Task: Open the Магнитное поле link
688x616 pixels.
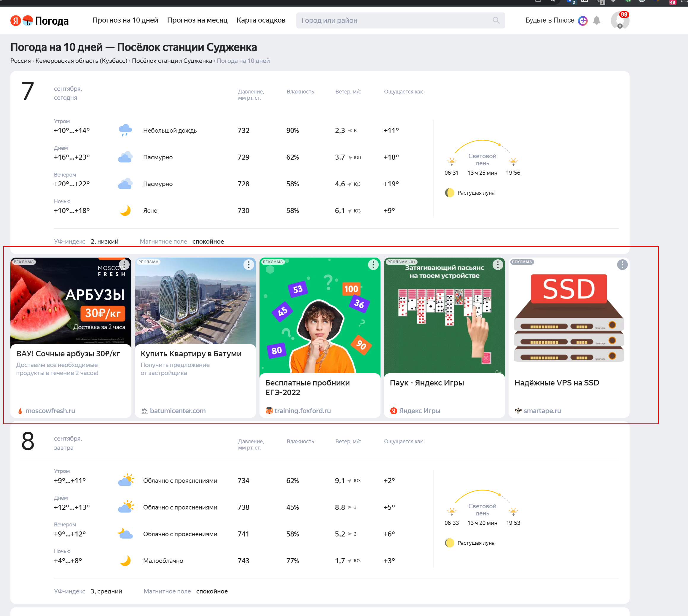Action: pyautogui.click(x=163, y=241)
